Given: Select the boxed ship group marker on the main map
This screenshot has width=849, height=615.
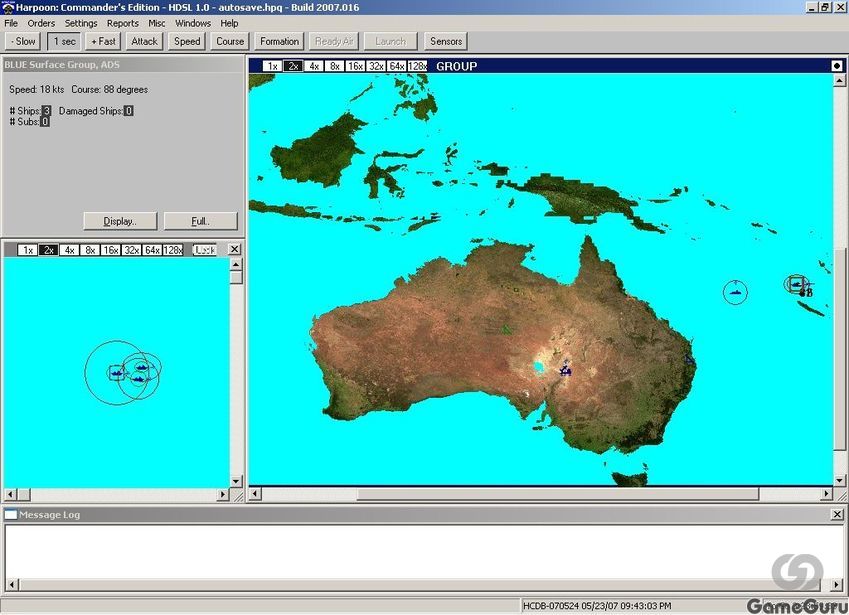Looking at the screenshot, I should pos(796,284).
